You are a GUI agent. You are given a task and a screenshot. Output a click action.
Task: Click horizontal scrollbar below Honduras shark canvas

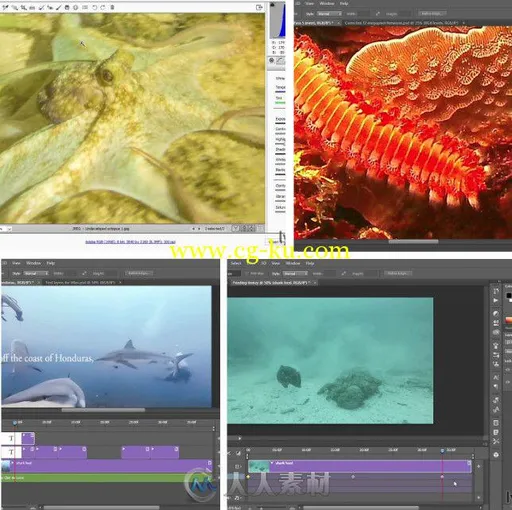[103, 410]
